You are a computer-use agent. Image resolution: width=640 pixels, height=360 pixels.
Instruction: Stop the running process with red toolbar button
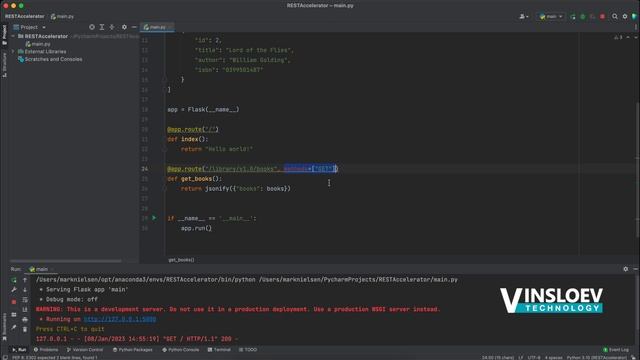(602, 16)
